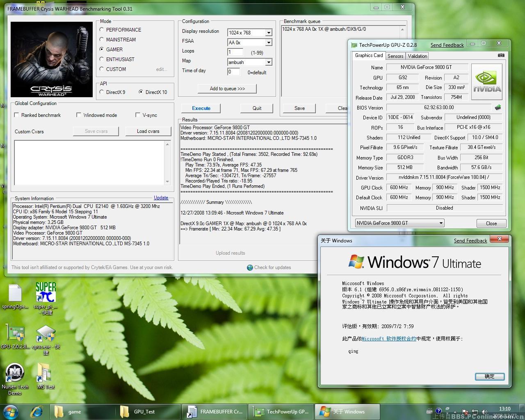Select the ENTHUSIAST mode radio button
This screenshot has width=525, height=420.
pyautogui.click(x=102, y=59)
